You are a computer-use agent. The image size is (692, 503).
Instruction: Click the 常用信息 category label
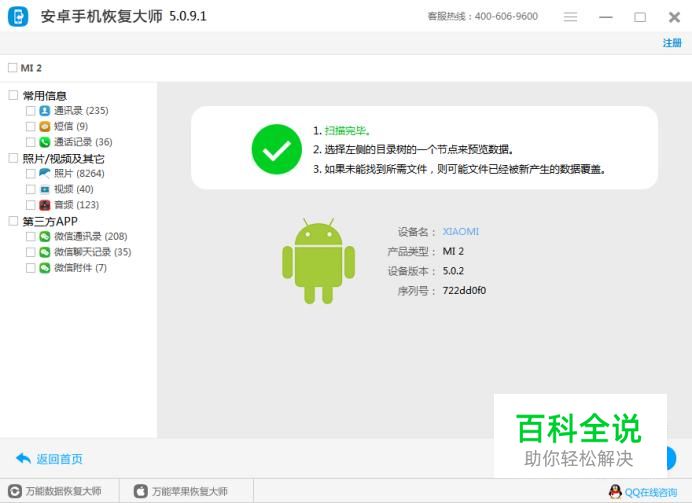45,95
